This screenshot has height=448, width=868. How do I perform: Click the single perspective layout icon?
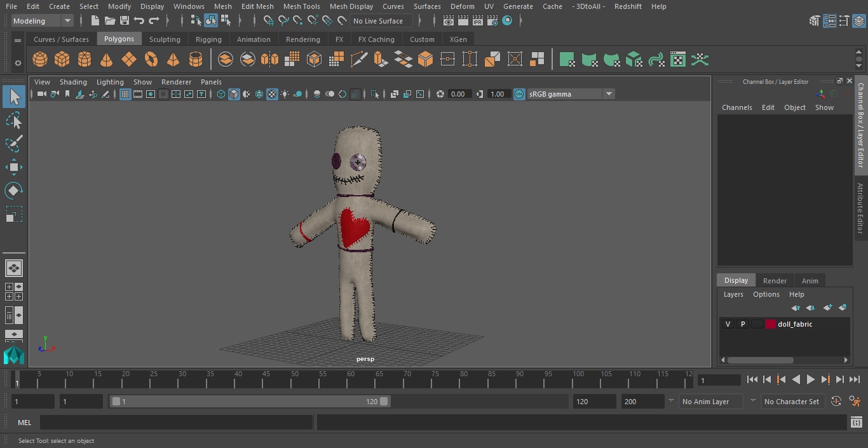pos(13,268)
